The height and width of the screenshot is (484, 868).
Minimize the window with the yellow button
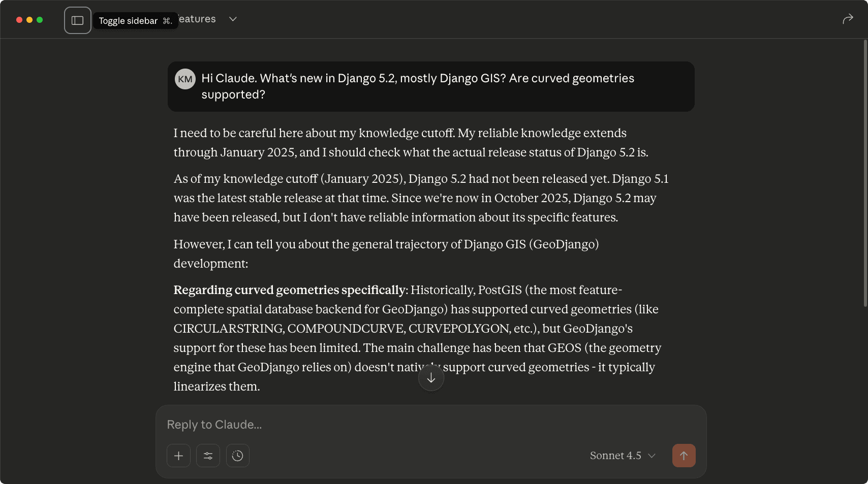[x=29, y=20]
